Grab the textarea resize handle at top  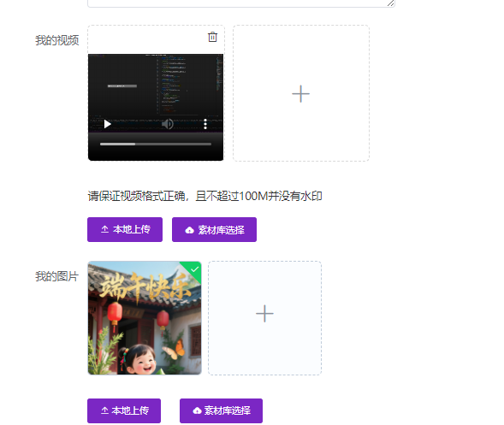(390, 3)
